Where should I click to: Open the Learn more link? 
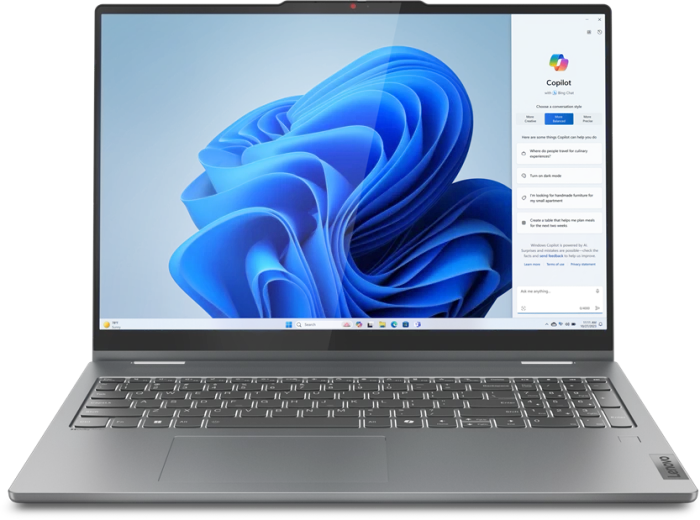532,265
